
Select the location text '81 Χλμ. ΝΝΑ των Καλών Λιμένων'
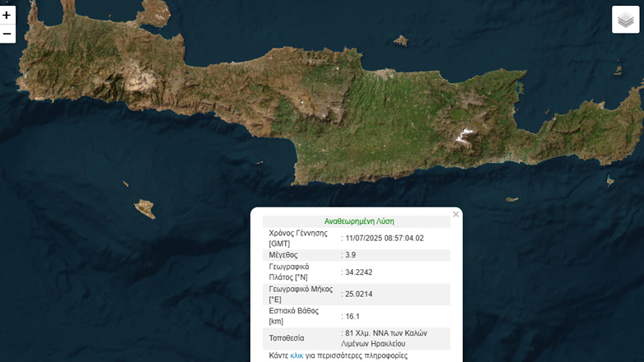384,338
